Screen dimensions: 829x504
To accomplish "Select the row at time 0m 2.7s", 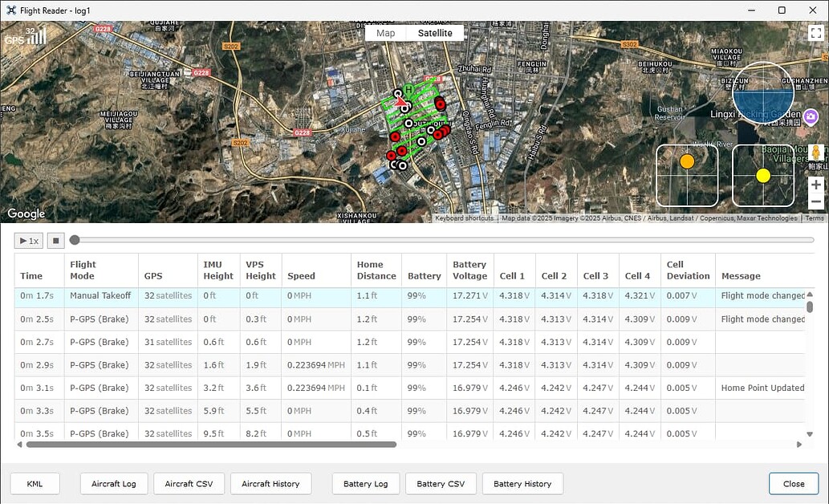I will pos(410,342).
